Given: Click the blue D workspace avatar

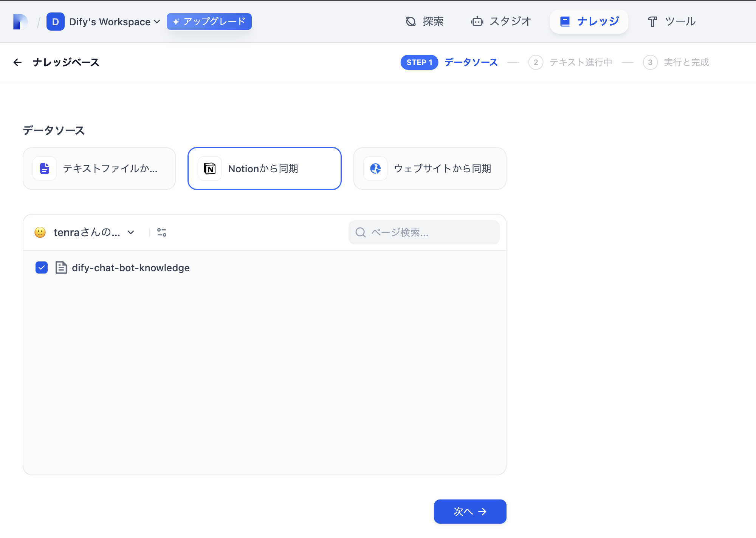Looking at the screenshot, I should point(55,22).
